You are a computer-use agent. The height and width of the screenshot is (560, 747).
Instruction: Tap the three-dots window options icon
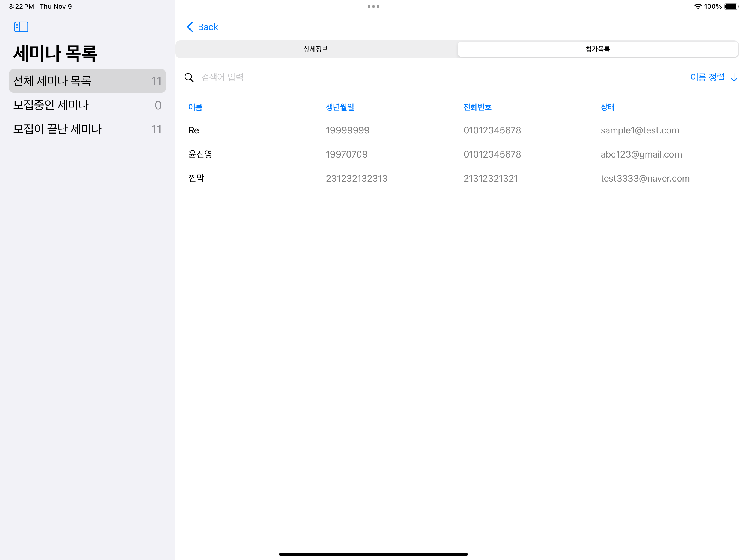[x=373, y=6]
